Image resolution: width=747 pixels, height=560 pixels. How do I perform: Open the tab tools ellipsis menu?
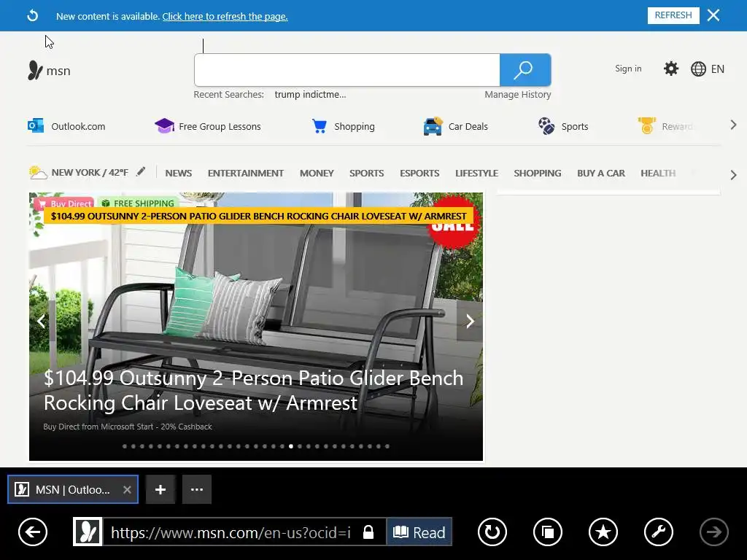(197, 489)
